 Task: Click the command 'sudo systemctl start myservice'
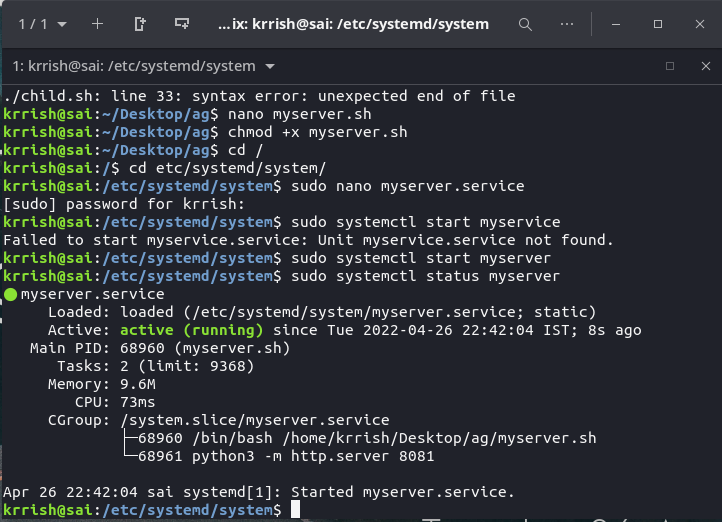click(x=425, y=222)
